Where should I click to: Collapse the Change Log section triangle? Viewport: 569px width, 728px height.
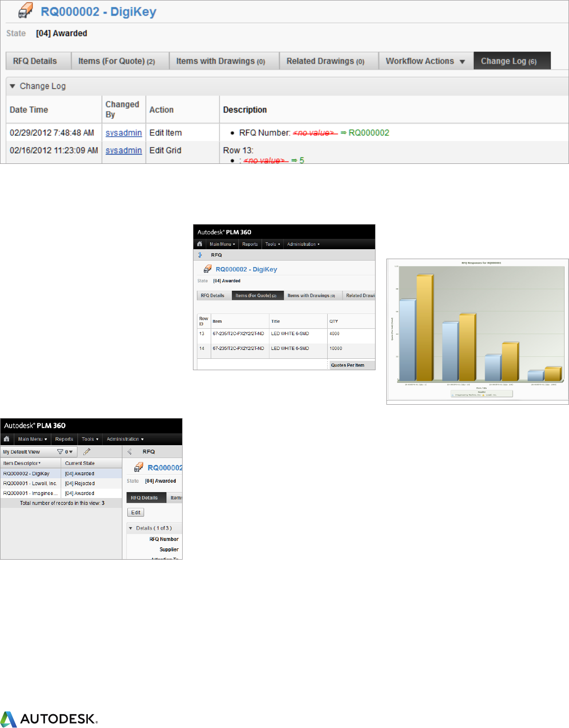coord(12,86)
